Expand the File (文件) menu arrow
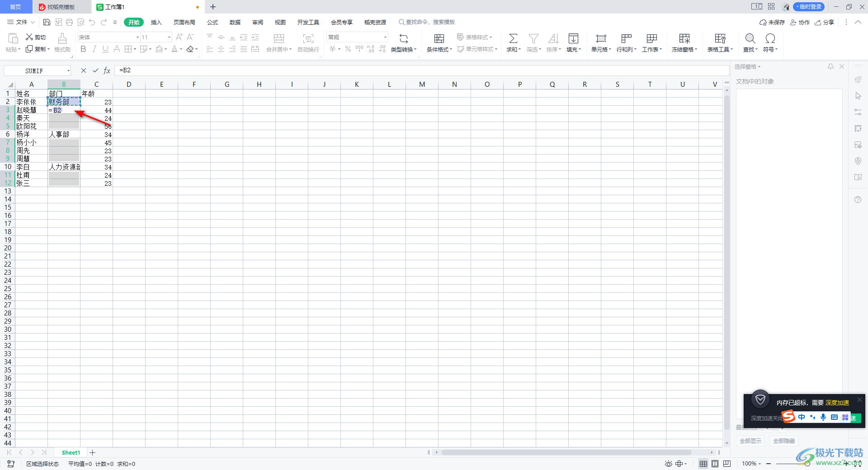Image resolution: width=868 pixels, height=470 pixels. click(33, 22)
